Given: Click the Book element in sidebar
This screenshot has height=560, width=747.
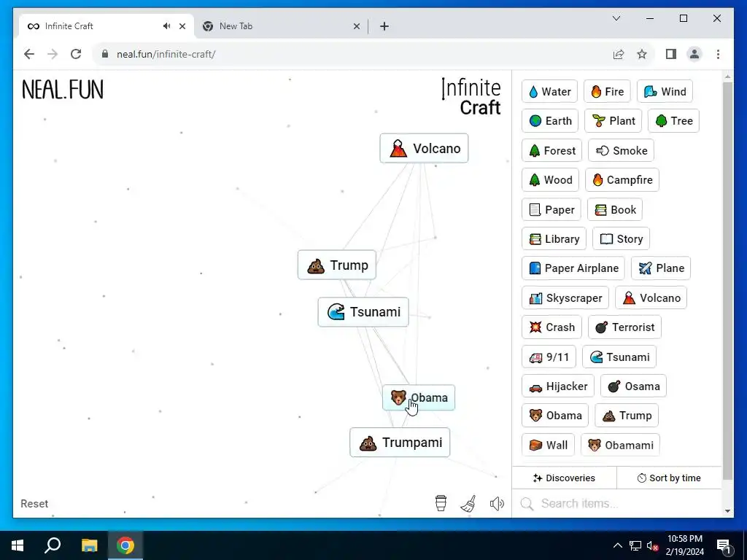Looking at the screenshot, I should [614, 209].
